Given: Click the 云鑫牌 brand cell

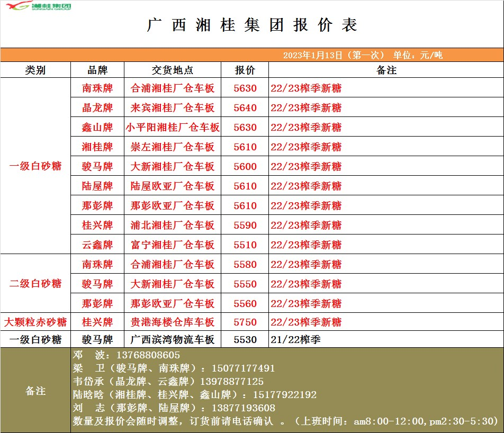Looking at the screenshot, I should pos(97,245).
